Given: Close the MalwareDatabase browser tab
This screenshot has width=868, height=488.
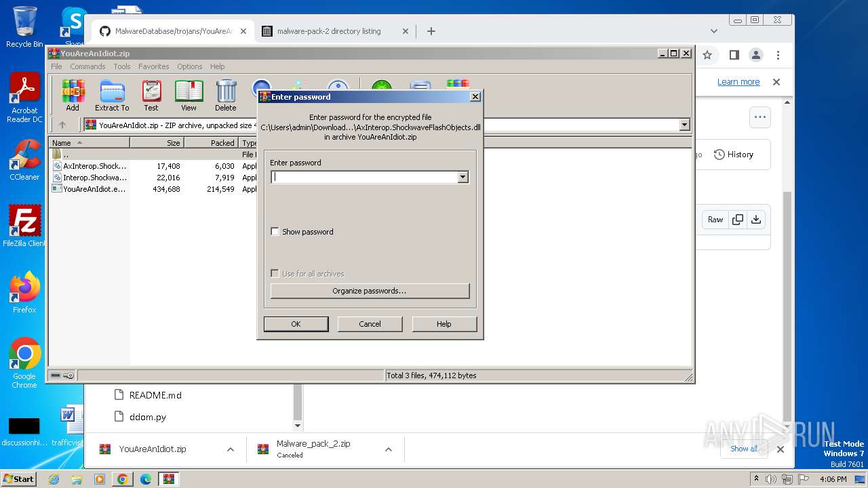Looking at the screenshot, I should (x=243, y=31).
